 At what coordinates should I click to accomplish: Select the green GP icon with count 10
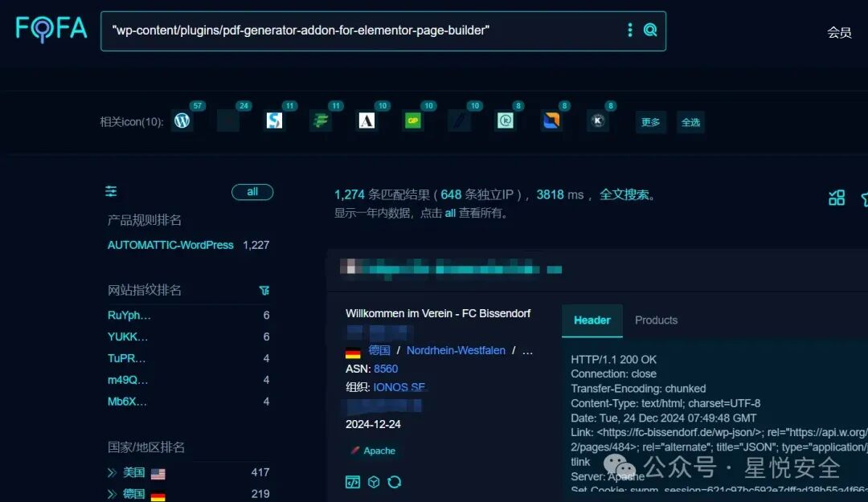413,120
